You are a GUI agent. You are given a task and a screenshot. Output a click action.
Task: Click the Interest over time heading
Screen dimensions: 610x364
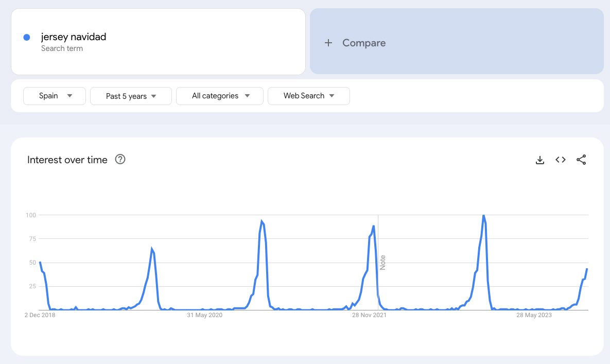click(x=67, y=160)
